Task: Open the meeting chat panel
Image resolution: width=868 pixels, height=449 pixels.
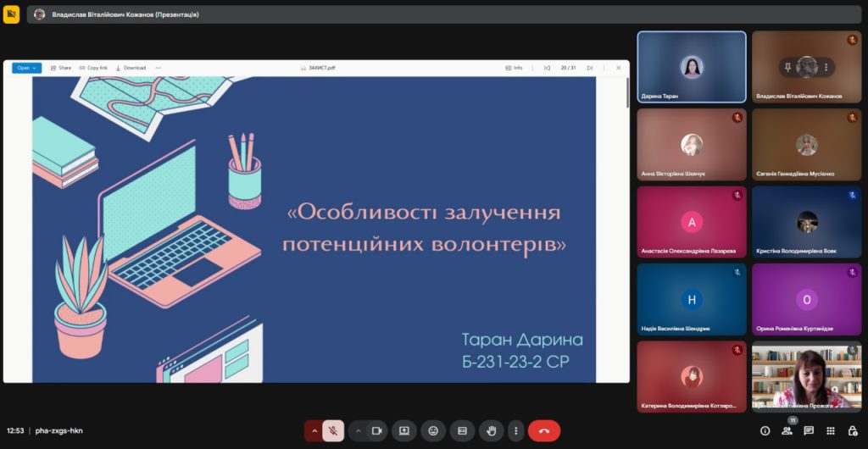Action: [x=809, y=430]
